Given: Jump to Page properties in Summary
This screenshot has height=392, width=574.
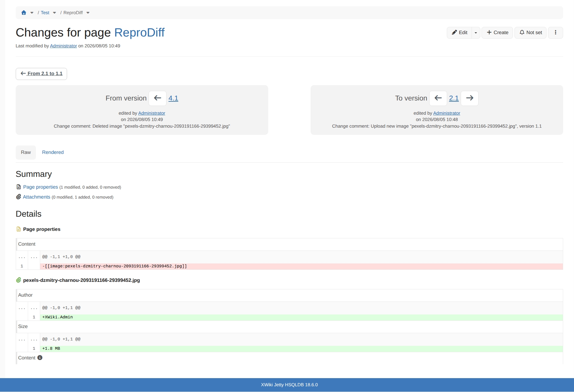Looking at the screenshot, I should click(40, 187).
